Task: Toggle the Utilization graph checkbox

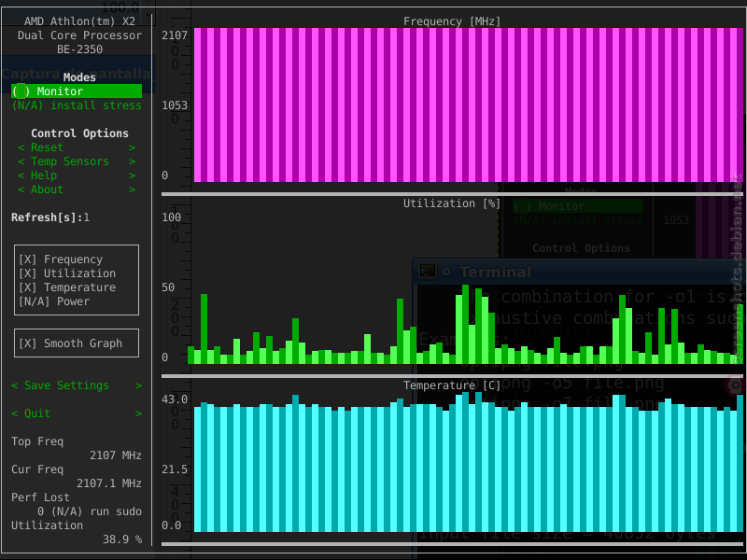Action: pos(67,273)
